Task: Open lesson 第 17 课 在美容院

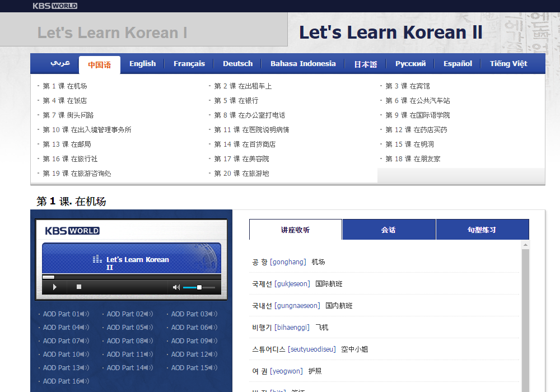Action: click(242, 159)
